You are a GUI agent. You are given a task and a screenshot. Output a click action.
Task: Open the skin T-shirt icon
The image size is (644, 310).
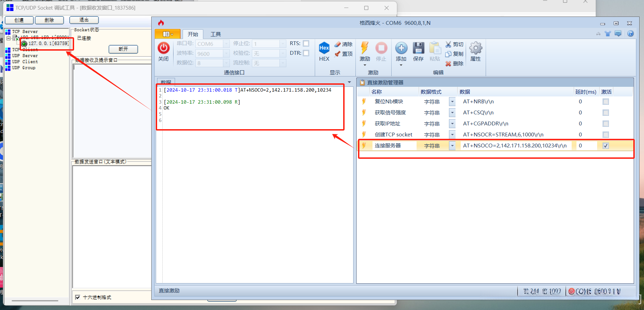click(608, 33)
